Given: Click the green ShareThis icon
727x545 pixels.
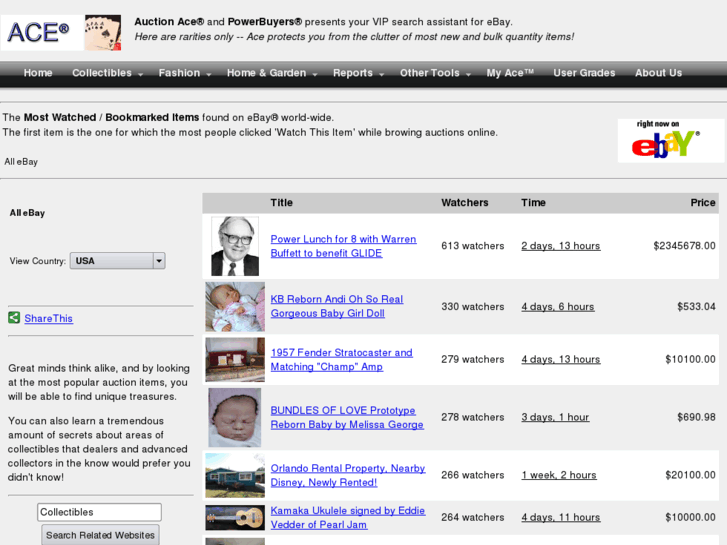Looking at the screenshot, I should pos(14,318).
